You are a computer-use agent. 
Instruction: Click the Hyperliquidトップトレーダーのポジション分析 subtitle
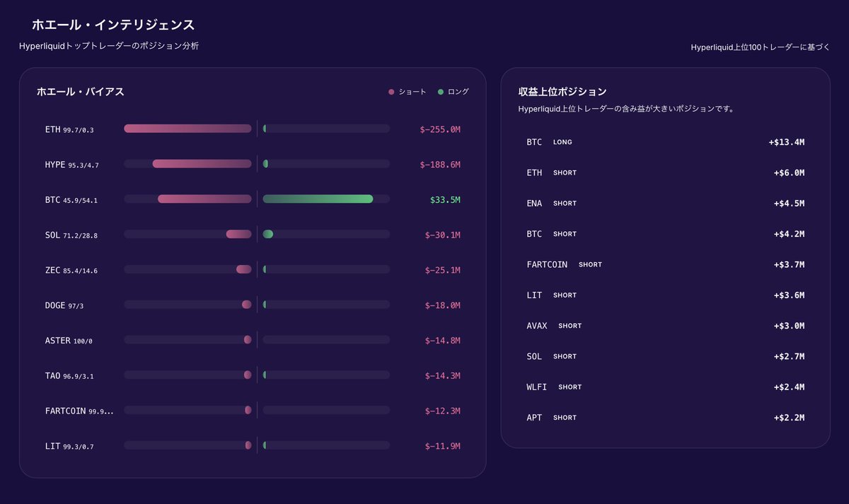point(109,46)
